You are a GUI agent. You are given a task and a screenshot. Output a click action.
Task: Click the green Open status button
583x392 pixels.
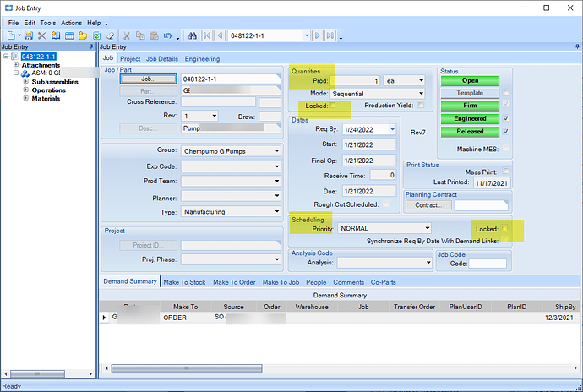(470, 81)
